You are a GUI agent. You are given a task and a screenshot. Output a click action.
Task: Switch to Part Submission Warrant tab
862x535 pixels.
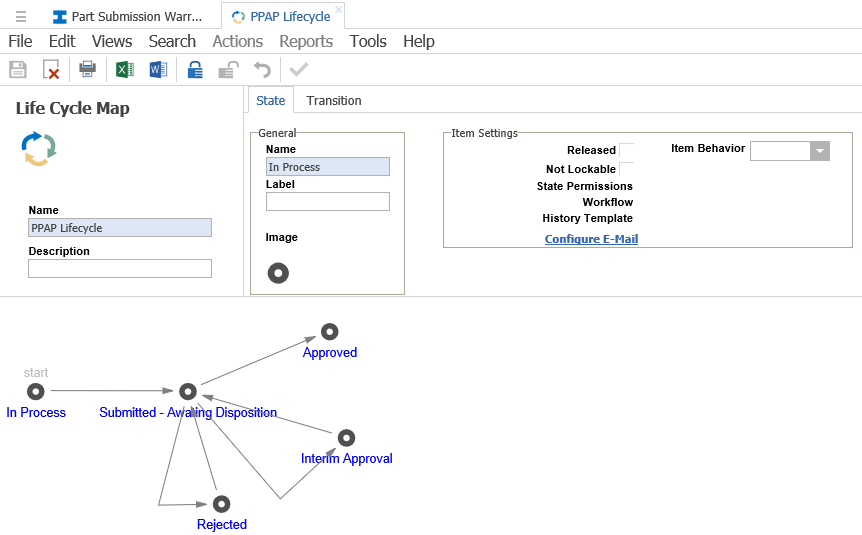(x=128, y=17)
